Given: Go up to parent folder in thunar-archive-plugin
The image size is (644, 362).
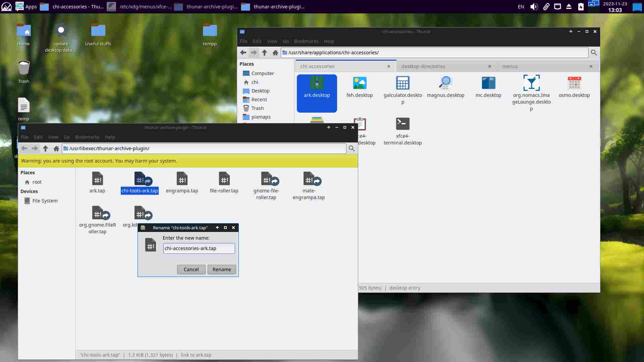Looking at the screenshot, I should (x=46, y=148).
